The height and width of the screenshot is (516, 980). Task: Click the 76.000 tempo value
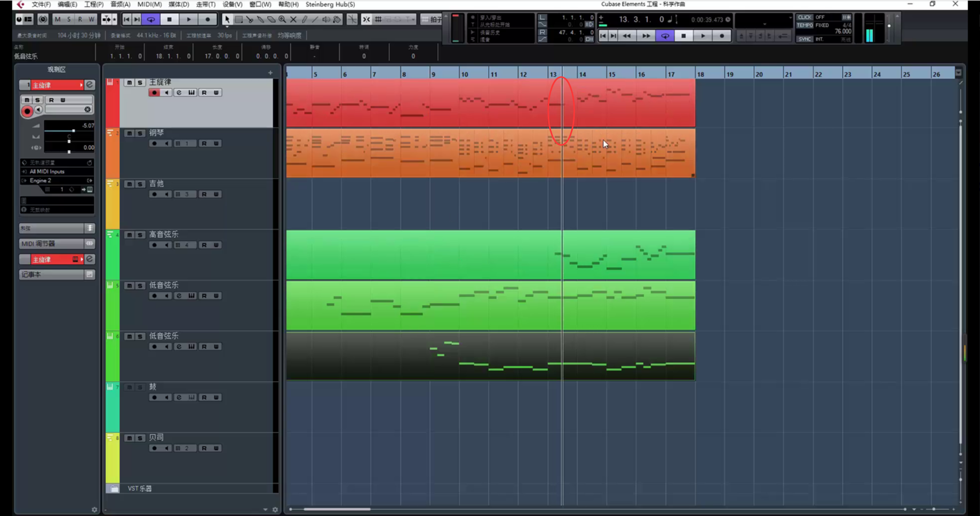coord(843,32)
